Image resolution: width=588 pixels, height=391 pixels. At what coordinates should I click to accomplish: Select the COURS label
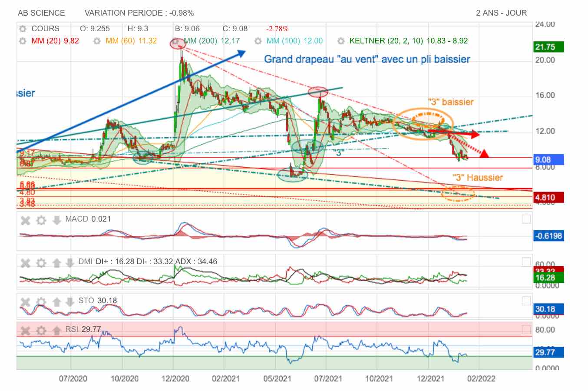[45, 29]
